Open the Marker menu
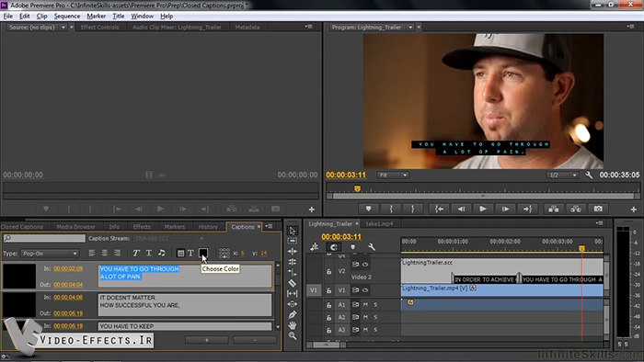 (96, 16)
